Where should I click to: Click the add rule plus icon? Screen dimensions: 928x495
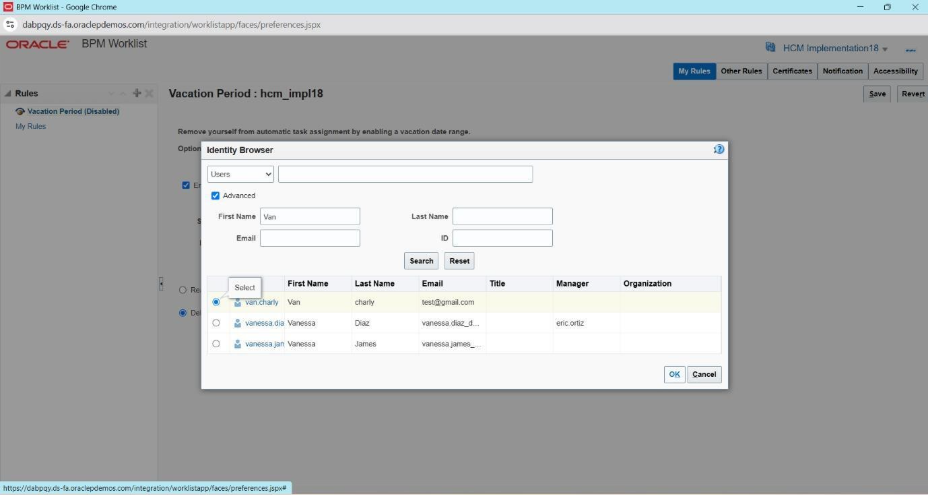click(137, 93)
